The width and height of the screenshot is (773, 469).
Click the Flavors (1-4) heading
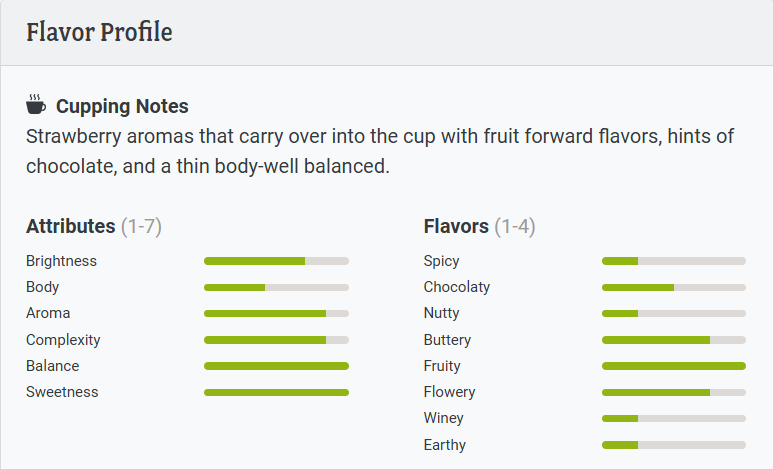(x=479, y=227)
